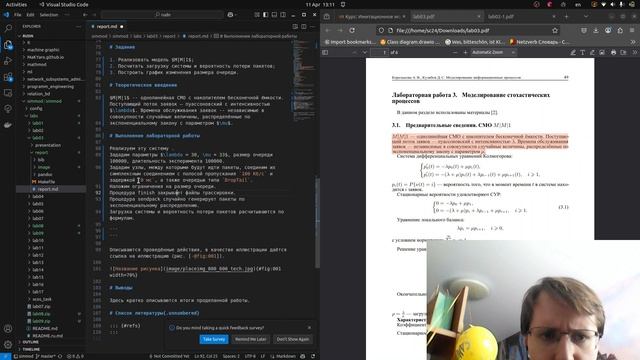Open the Docker view in activity bar

tap(8, 125)
